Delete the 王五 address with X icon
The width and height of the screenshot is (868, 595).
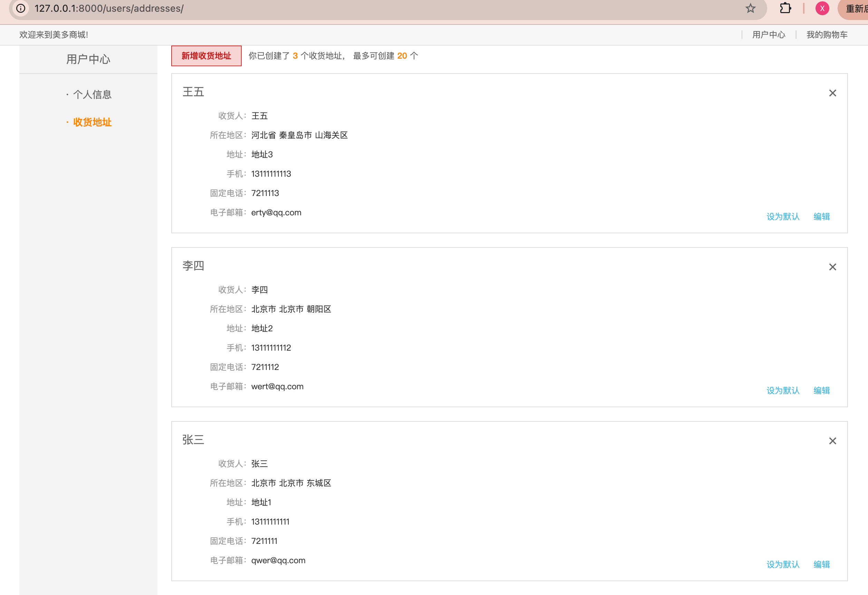coord(832,93)
